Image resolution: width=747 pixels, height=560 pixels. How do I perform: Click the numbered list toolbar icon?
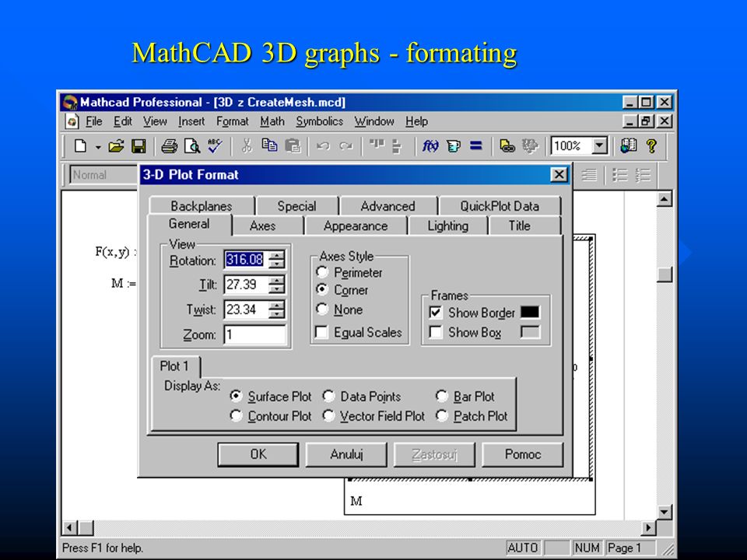tap(643, 175)
